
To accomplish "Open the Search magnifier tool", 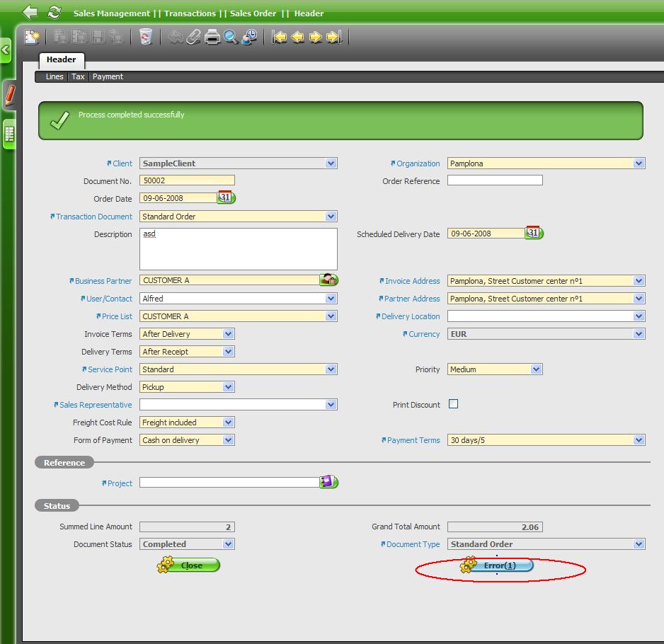I will 231,37.
